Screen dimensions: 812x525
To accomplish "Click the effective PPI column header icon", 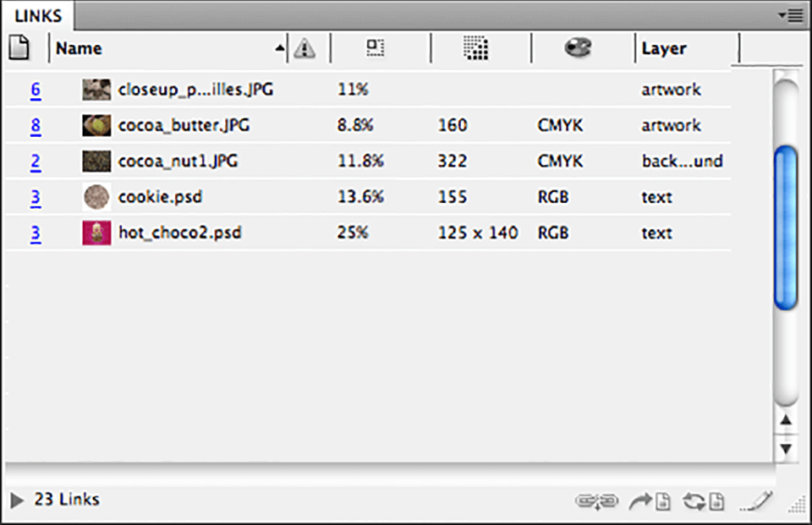I will pos(476,48).
